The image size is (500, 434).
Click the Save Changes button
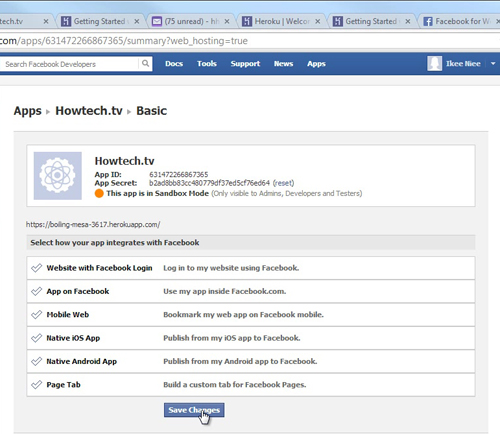[194, 410]
